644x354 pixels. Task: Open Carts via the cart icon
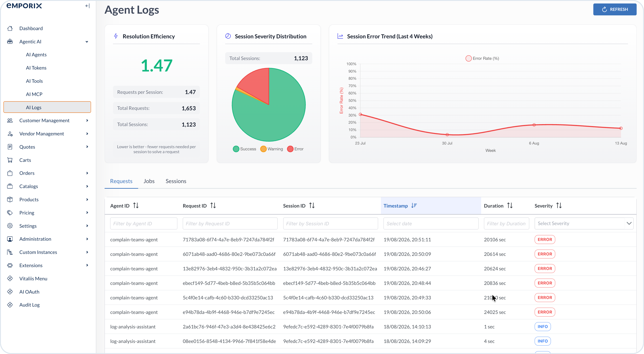pyautogui.click(x=10, y=160)
